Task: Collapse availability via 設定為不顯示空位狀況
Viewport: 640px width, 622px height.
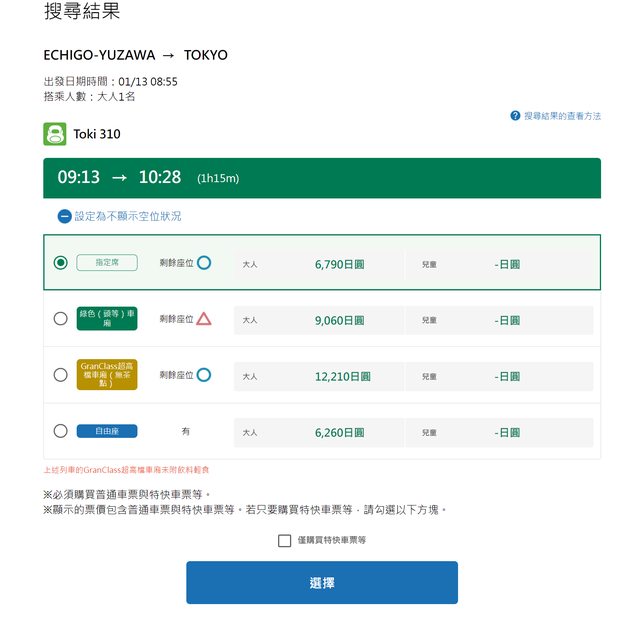Action: click(128, 216)
